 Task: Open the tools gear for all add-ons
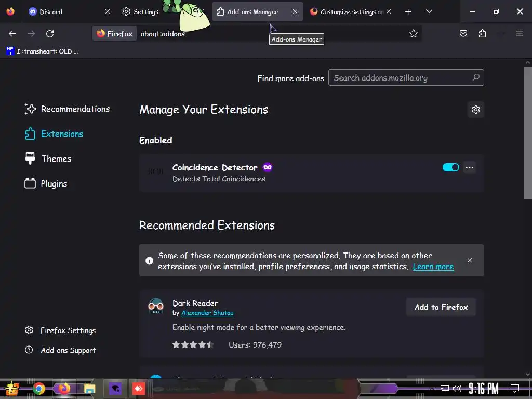click(x=476, y=110)
